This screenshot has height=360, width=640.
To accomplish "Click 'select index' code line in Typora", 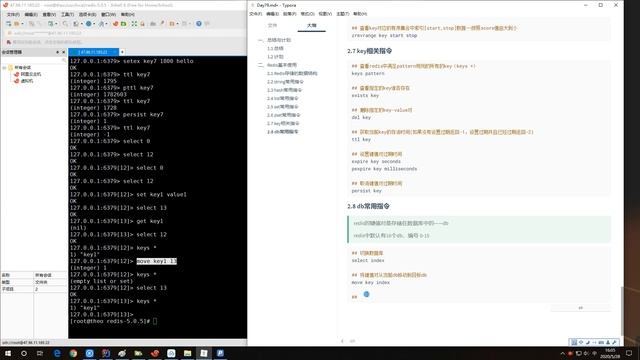I will 368,260.
